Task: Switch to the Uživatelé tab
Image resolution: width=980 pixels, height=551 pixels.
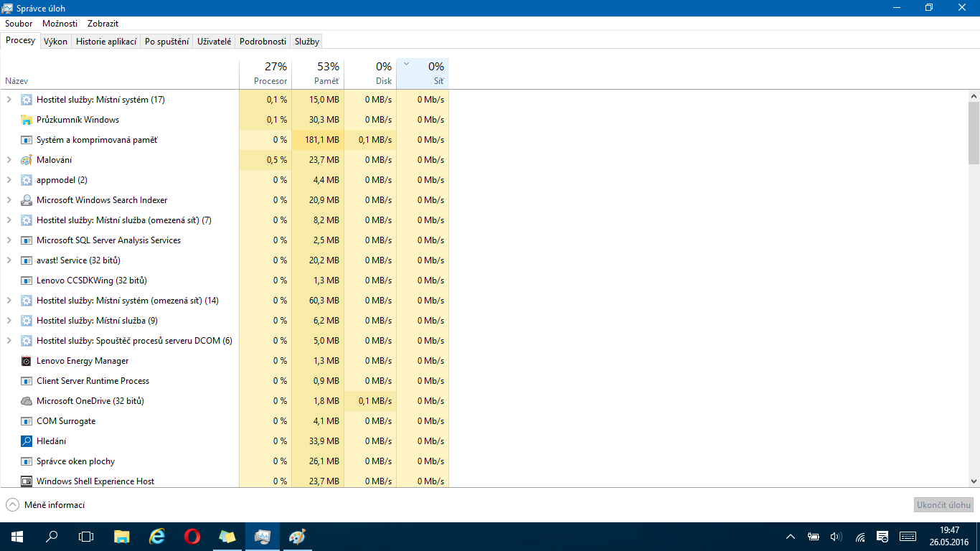Action: tap(215, 42)
